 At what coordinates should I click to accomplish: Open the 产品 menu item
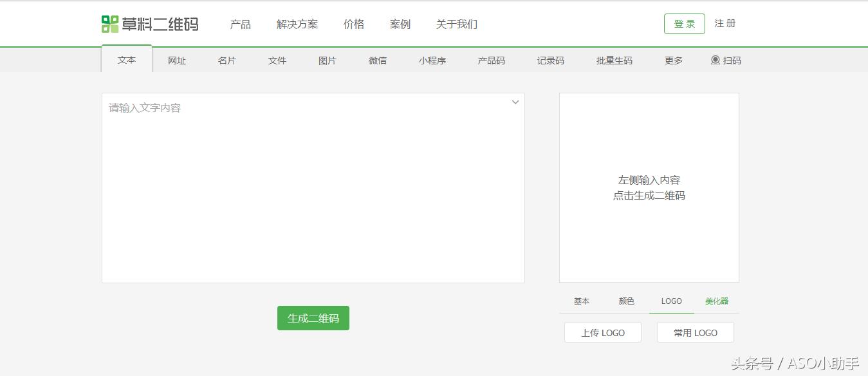(x=240, y=23)
